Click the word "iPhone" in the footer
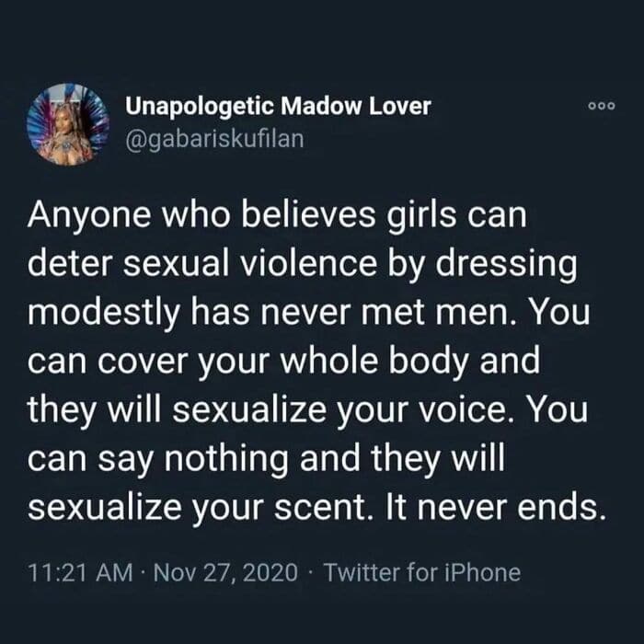Viewport: 644px width, 644px height. click(483, 572)
